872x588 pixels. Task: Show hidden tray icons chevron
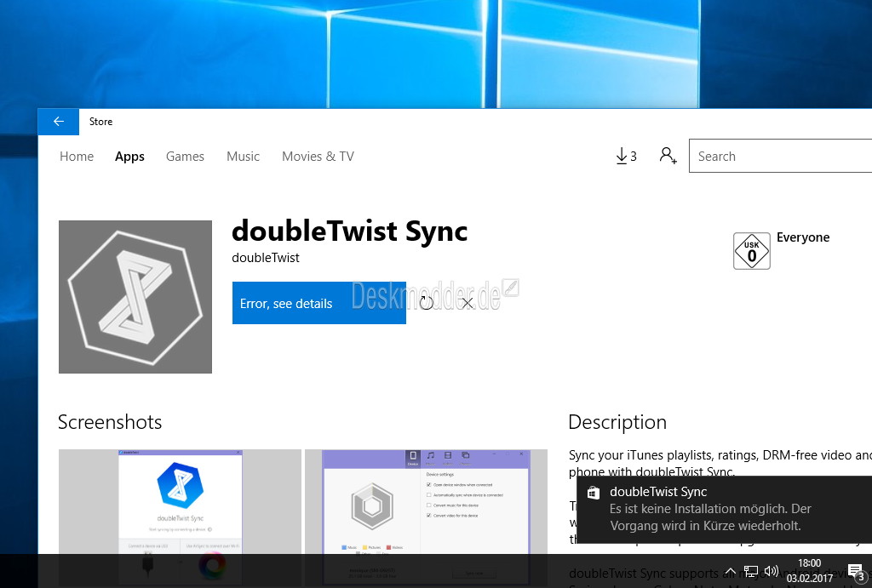coord(731,571)
